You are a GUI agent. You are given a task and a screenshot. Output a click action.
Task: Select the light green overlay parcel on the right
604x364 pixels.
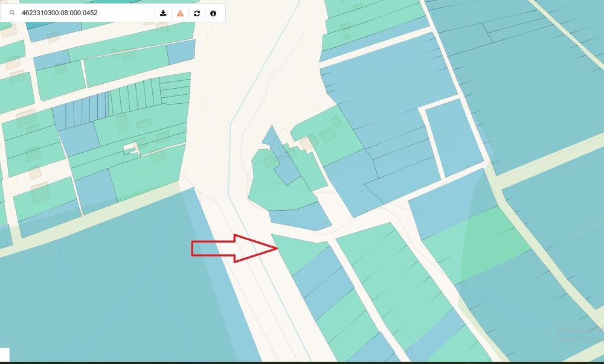click(478, 246)
